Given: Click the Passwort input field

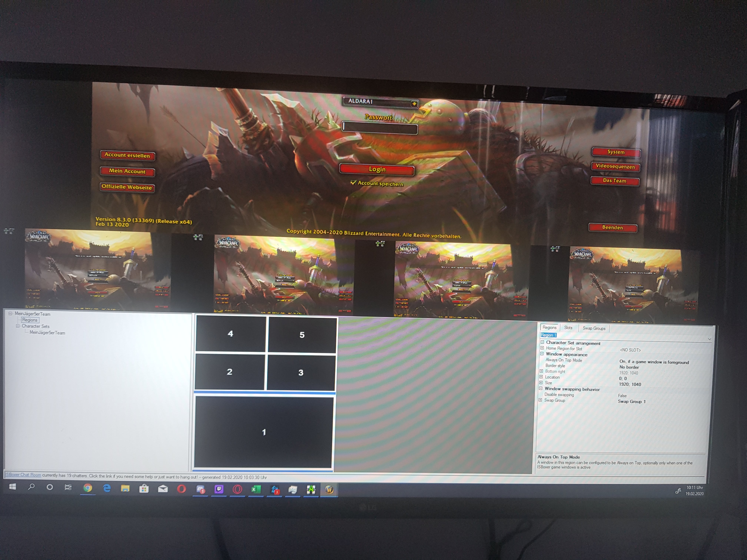Looking at the screenshot, I should [380, 128].
